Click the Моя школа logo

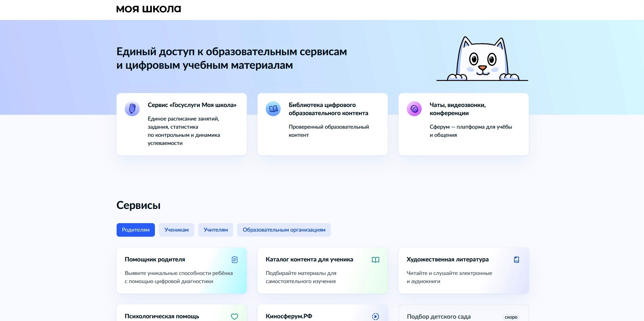(148, 9)
